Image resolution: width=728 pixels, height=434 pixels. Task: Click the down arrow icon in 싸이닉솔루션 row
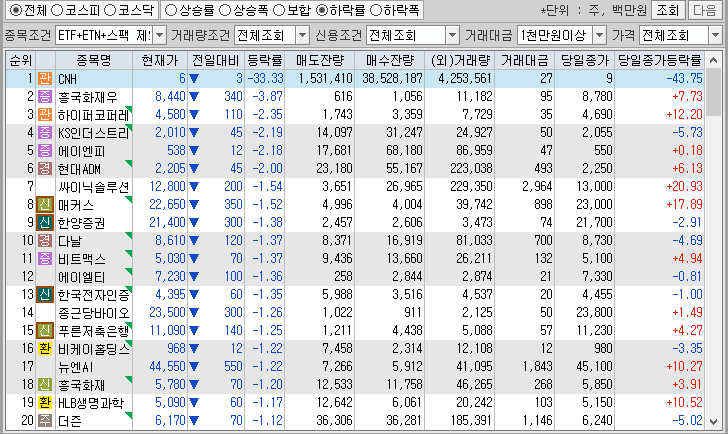194,187
